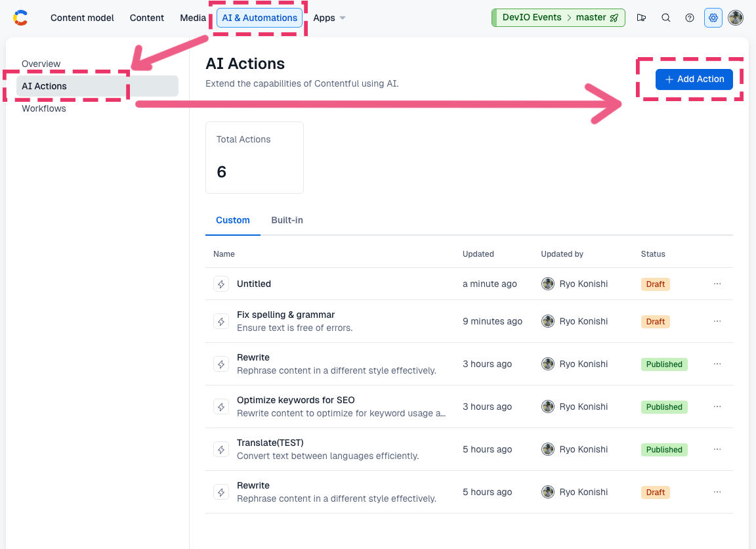Open three-dot menu on the Published Rewrite row
The image size is (756, 549).
click(x=717, y=364)
